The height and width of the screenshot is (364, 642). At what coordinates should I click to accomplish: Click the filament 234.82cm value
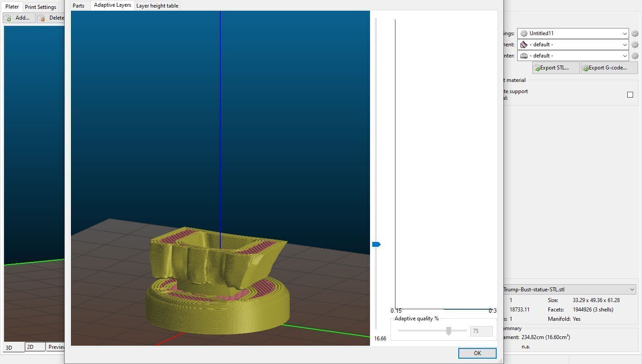(546, 337)
